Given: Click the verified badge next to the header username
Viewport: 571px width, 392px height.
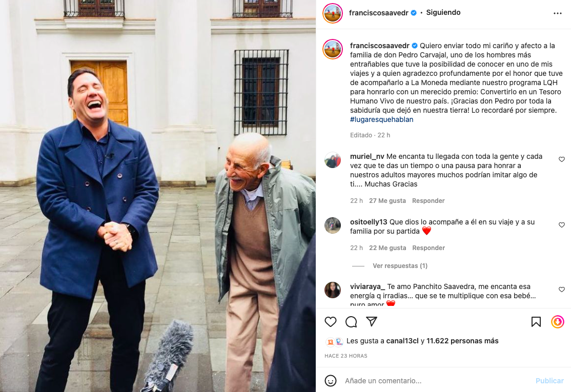Looking at the screenshot, I should [414, 13].
